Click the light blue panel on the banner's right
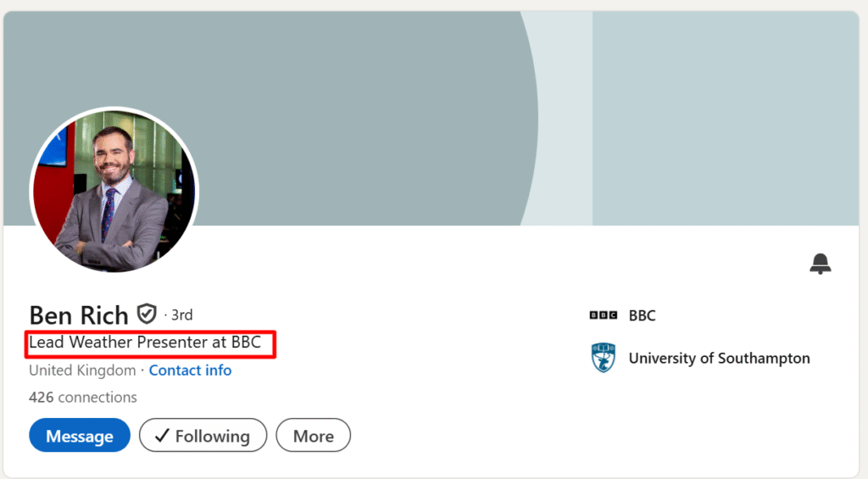868x479 pixels. pyautogui.click(x=725, y=119)
